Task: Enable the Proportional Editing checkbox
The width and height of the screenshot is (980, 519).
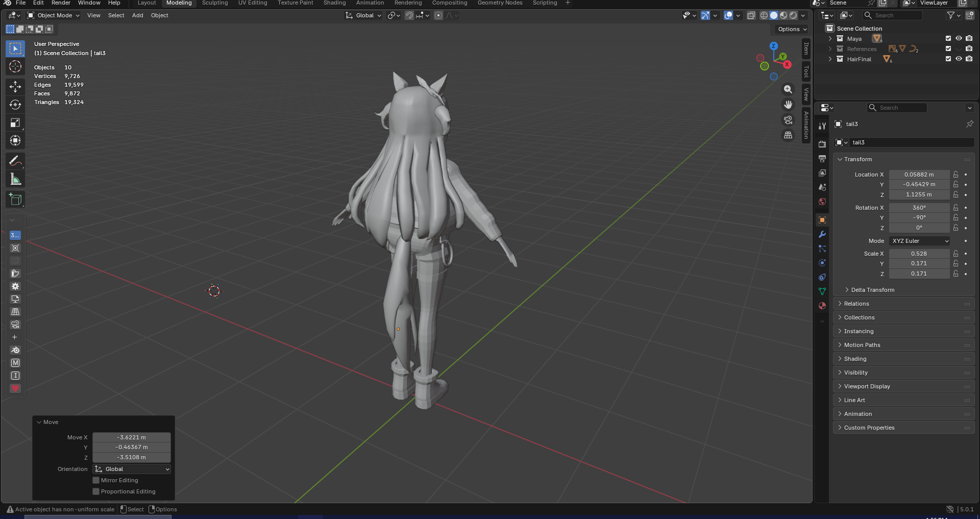Action: (96, 491)
